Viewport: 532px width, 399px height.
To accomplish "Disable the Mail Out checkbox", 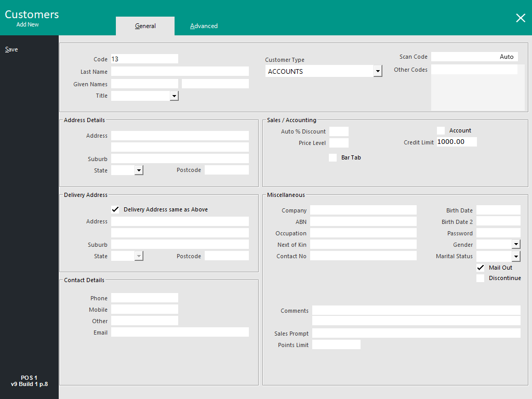I will 480,268.
